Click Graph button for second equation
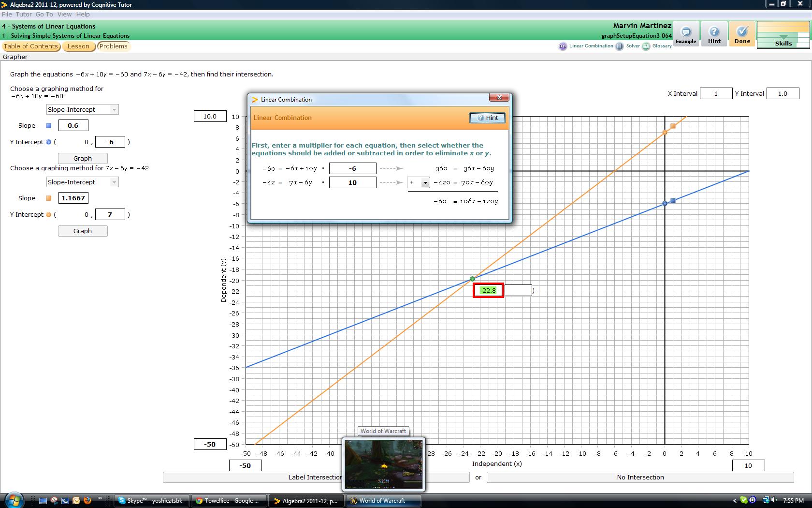 [83, 231]
